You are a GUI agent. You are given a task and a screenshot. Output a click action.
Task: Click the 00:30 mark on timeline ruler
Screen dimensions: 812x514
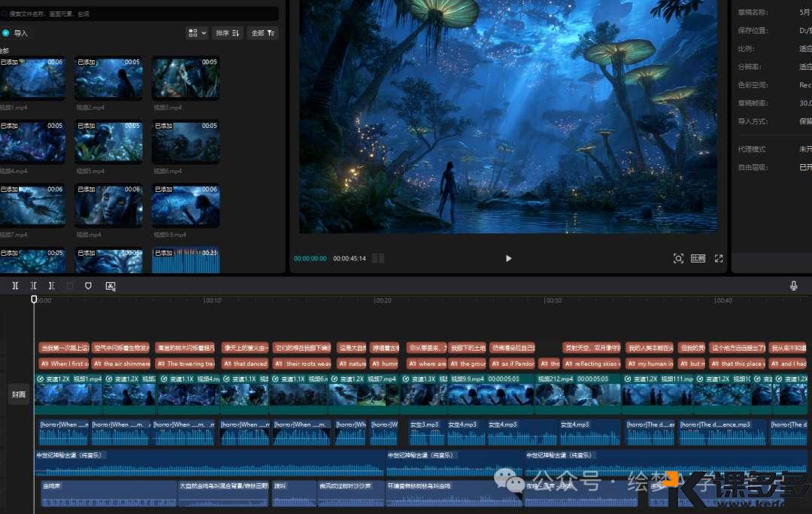(553, 300)
